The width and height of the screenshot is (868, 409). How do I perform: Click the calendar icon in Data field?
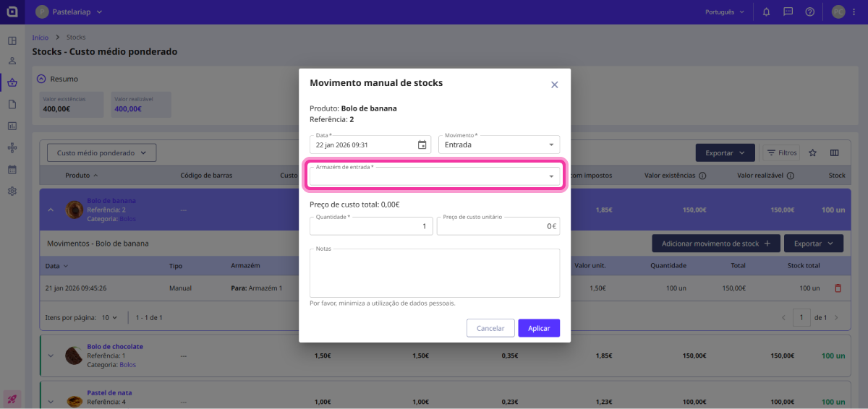click(422, 145)
